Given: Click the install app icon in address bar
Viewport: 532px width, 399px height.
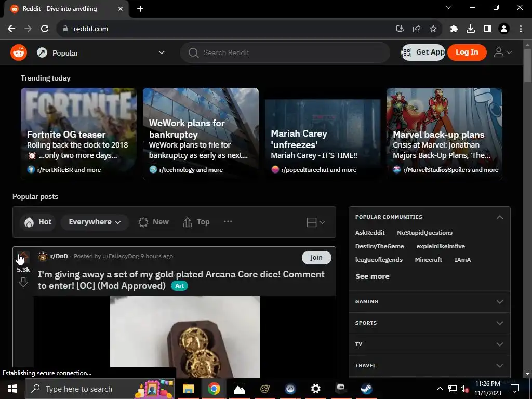Looking at the screenshot, I should 400,29.
